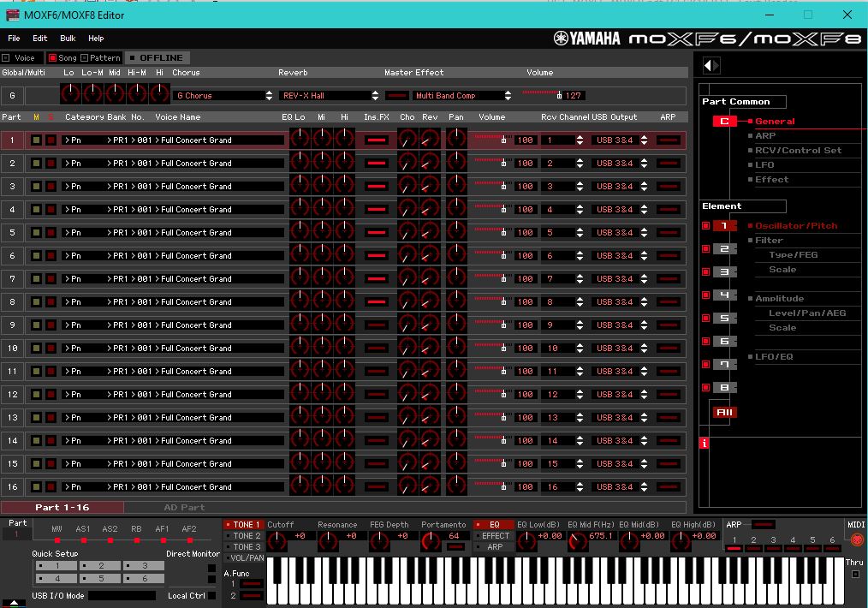Click the Global EQ Hi knob

(x=159, y=93)
